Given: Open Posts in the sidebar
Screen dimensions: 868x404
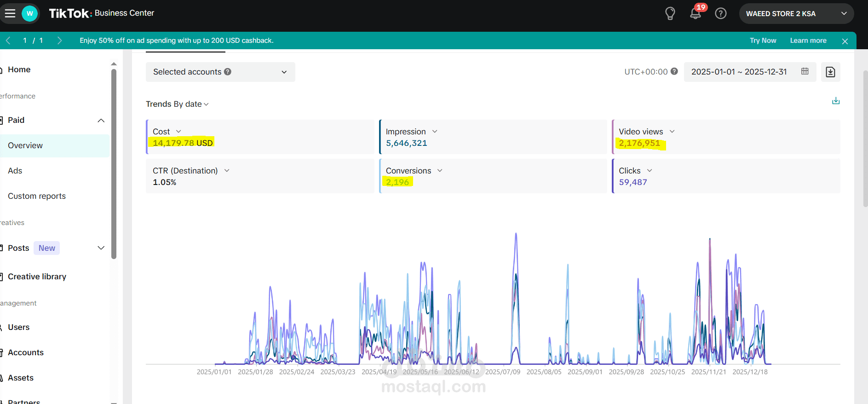Looking at the screenshot, I should tap(18, 248).
